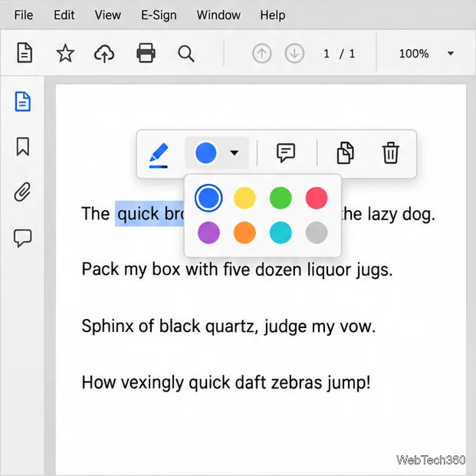Open the bookmarks panel in the sidebar
The height and width of the screenshot is (476, 476).
[23, 146]
